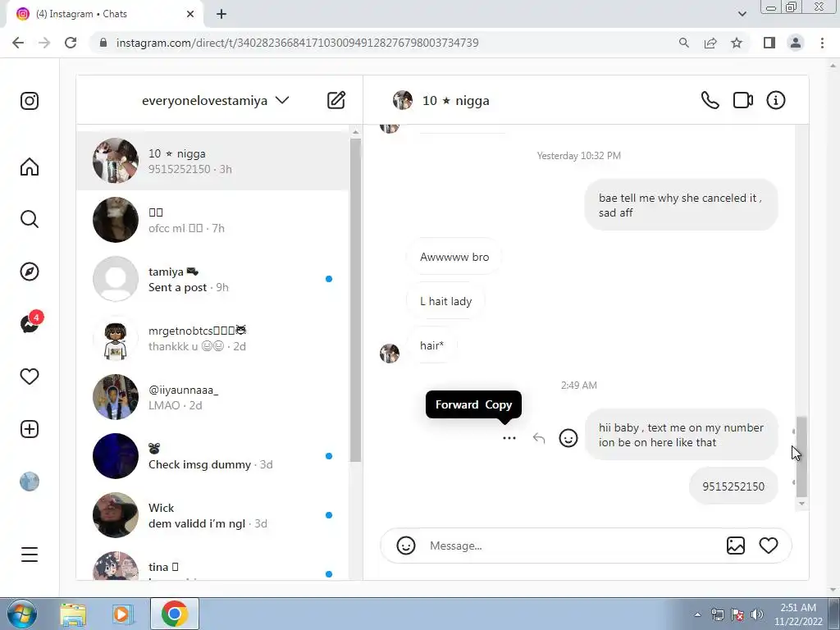Open emoji picker in message box
Screen dimensions: 840x630
coord(406,546)
